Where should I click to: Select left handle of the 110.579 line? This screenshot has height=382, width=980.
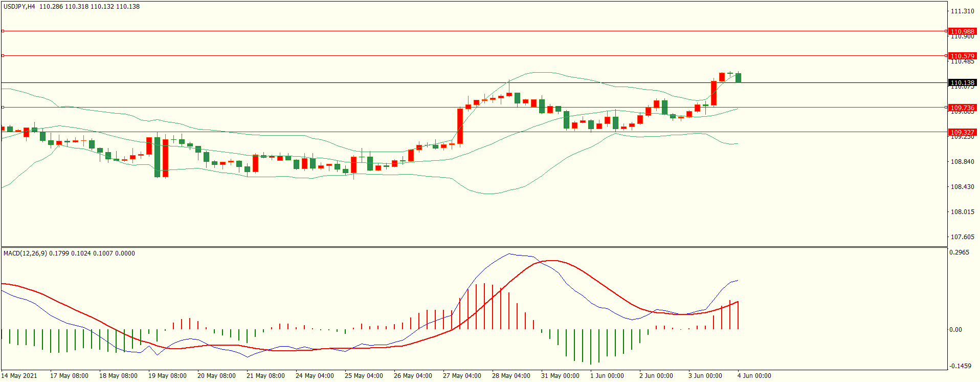pos(3,55)
